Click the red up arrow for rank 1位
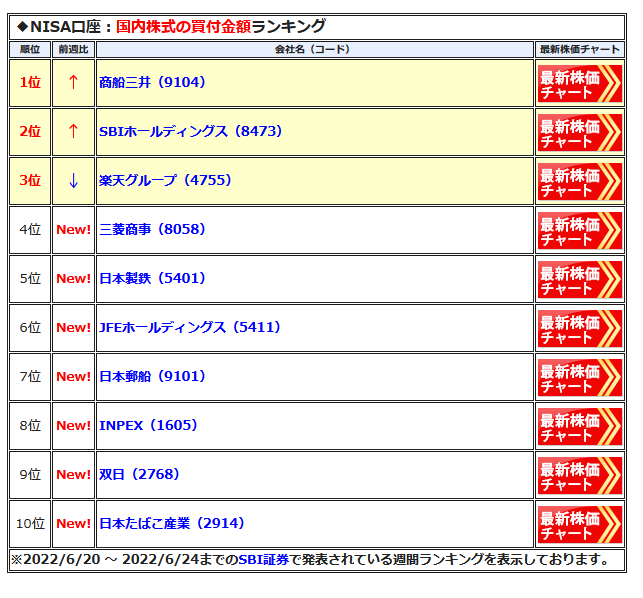 point(73,83)
